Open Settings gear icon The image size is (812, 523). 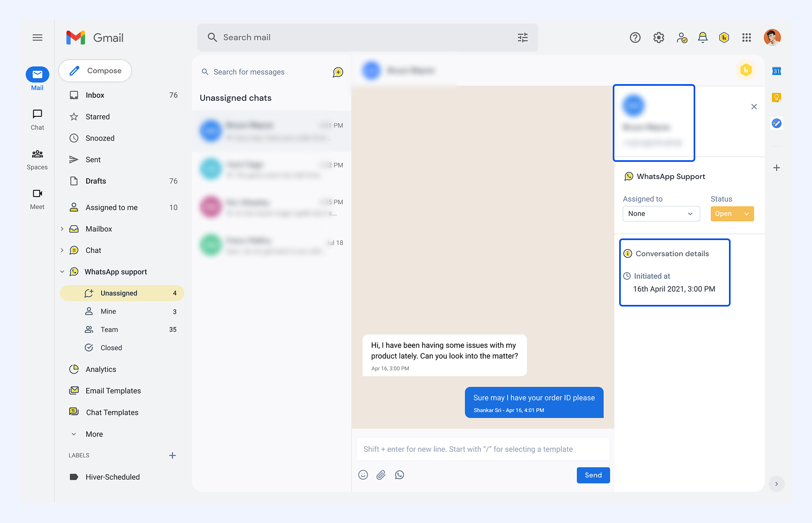click(x=659, y=38)
